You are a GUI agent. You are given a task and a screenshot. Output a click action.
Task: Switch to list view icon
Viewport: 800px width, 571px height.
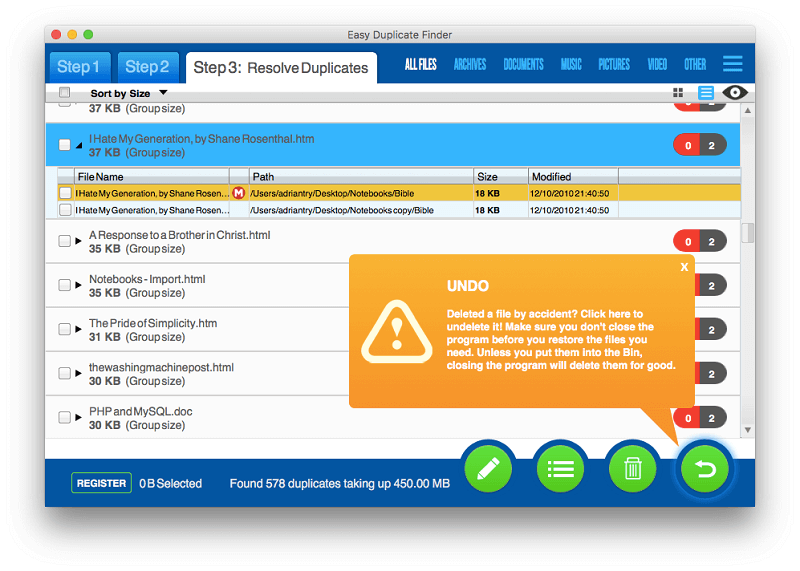[706, 92]
